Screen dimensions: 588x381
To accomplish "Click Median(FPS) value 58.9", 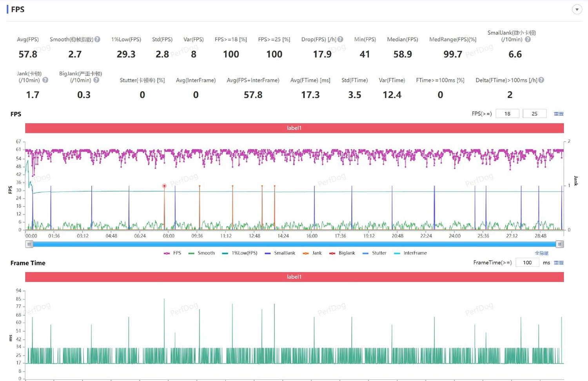I will [403, 54].
